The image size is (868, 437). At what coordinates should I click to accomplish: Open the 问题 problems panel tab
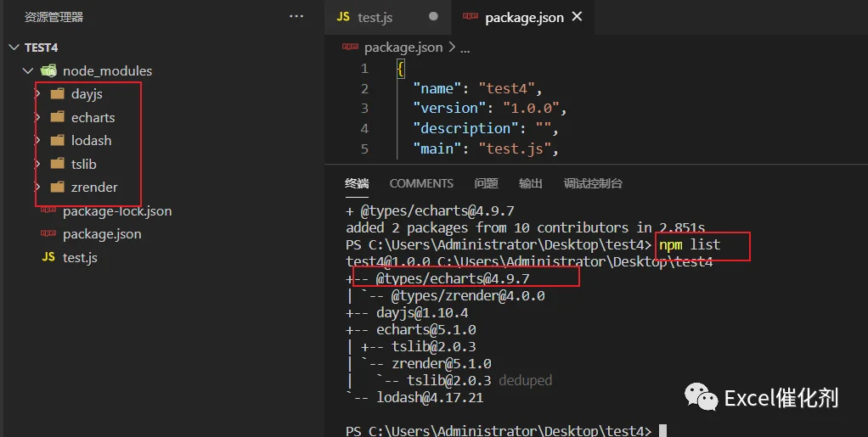(486, 183)
